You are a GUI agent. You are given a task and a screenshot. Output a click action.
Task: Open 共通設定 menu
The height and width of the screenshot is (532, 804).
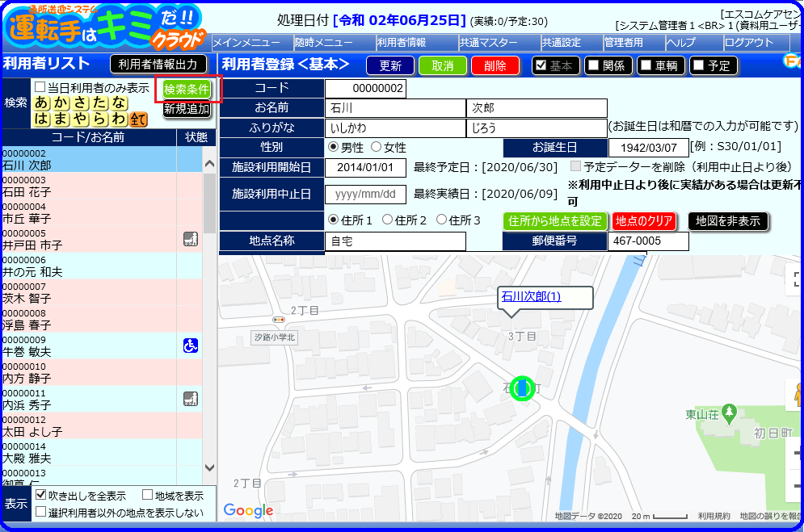[572, 43]
